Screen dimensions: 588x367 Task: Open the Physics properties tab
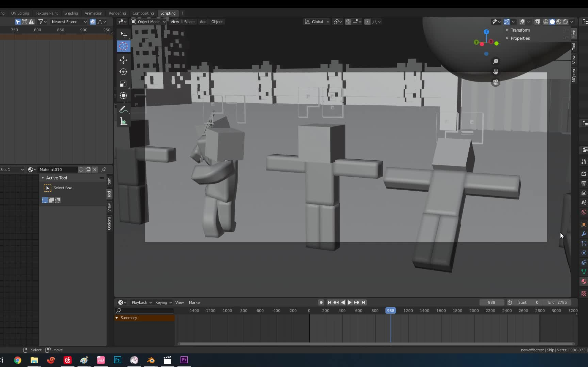click(584, 253)
